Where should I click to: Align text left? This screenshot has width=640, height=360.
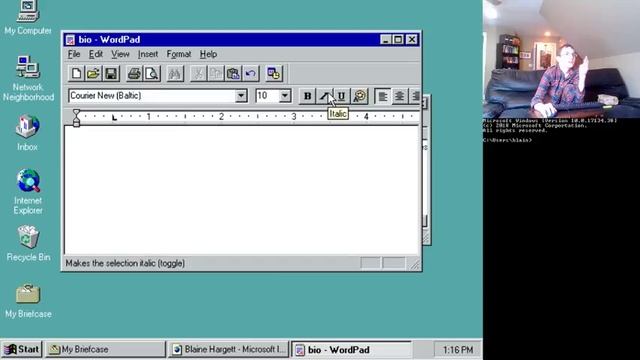(x=382, y=96)
